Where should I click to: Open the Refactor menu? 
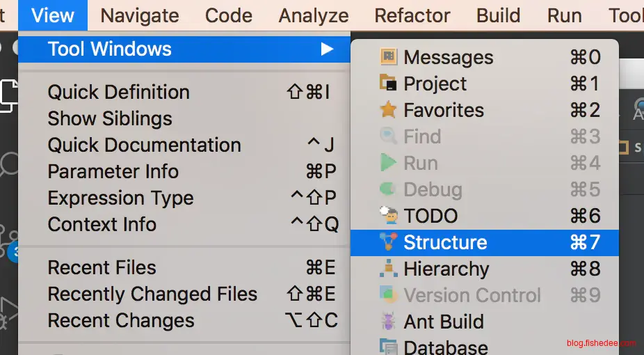point(412,15)
